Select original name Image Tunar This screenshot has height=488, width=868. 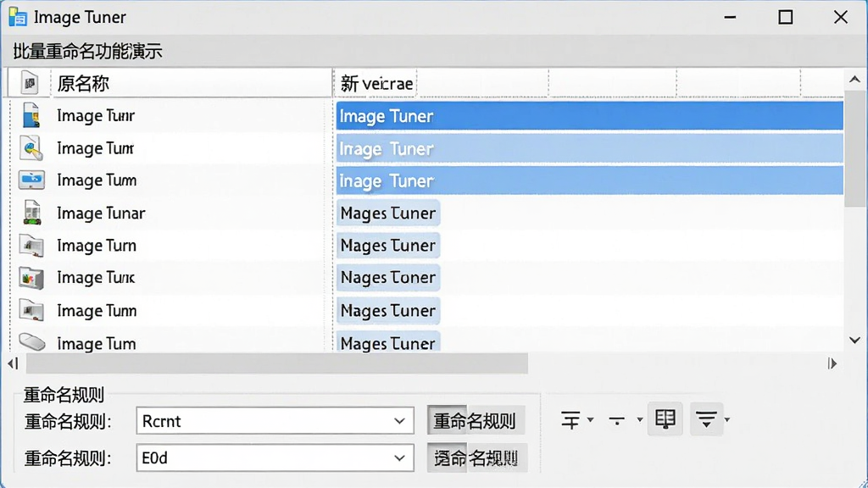[x=102, y=213]
